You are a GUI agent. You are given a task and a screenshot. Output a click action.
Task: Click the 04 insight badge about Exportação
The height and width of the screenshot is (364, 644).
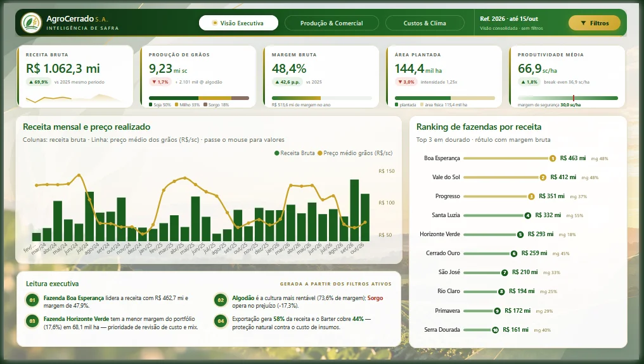click(221, 321)
